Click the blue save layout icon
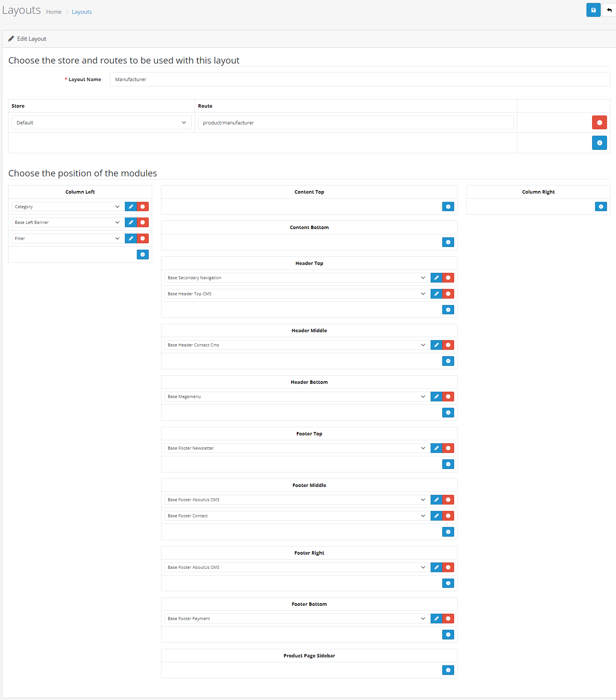This screenshot has width=616, height=700. (593, 10)
